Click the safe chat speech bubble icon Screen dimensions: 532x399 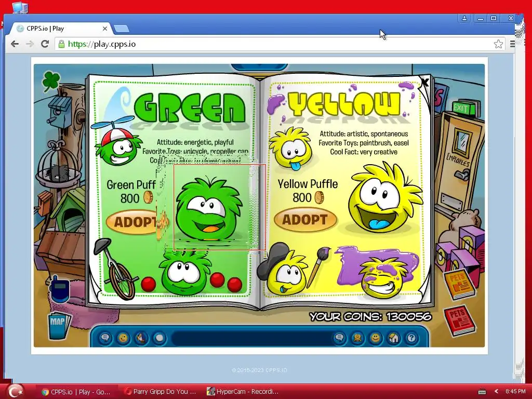click(105, 338)
